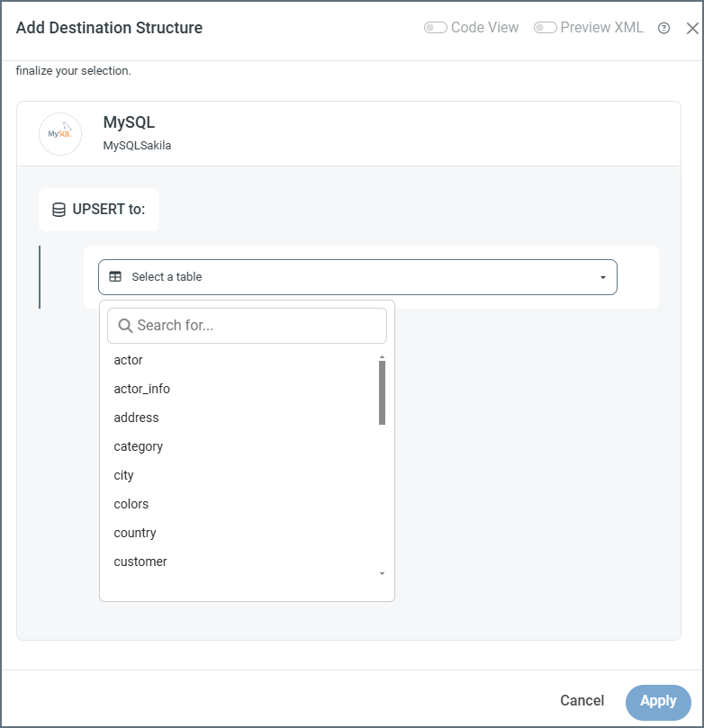Select the category table entry
Viewport: 704px width, 728px height.
[x=139, y=446]
